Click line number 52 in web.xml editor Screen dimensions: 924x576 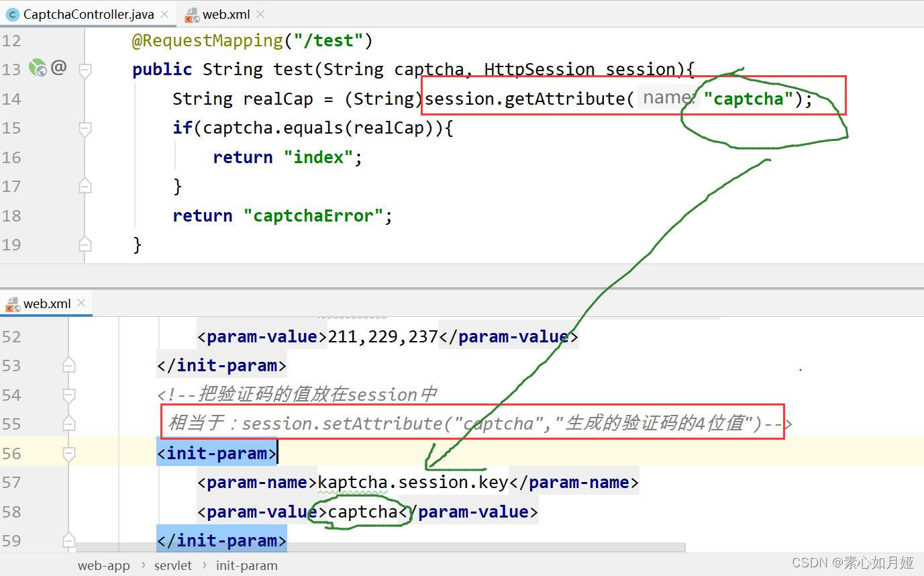point(11,336)
